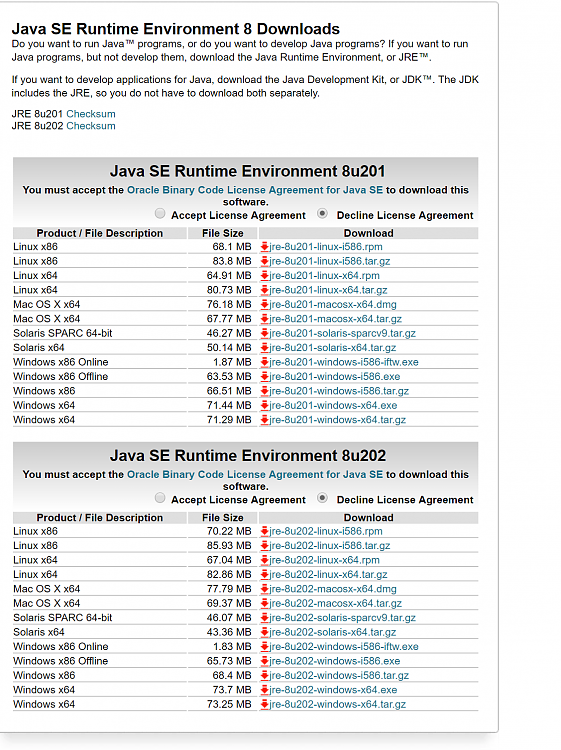Click the jre-8u202-windows-i586.tar.gz file link

coord(339,675)
